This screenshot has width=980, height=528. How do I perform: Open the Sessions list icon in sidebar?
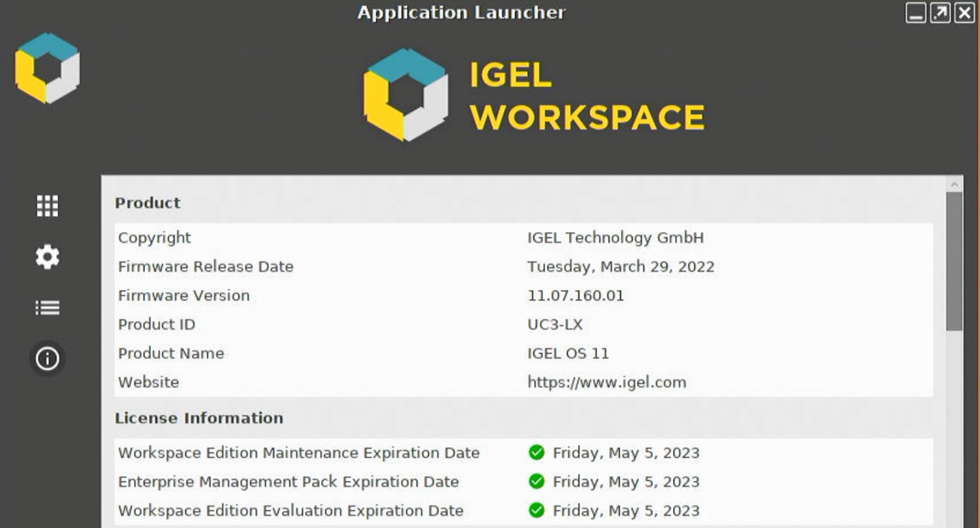(x=47, y=308)
